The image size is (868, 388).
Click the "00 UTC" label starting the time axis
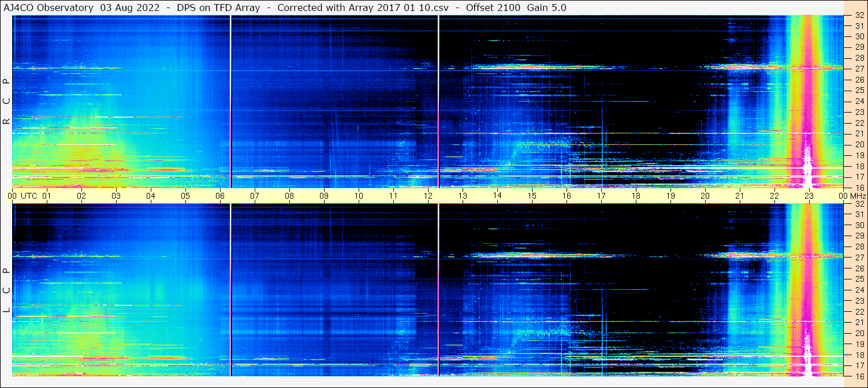pos(23,196)
